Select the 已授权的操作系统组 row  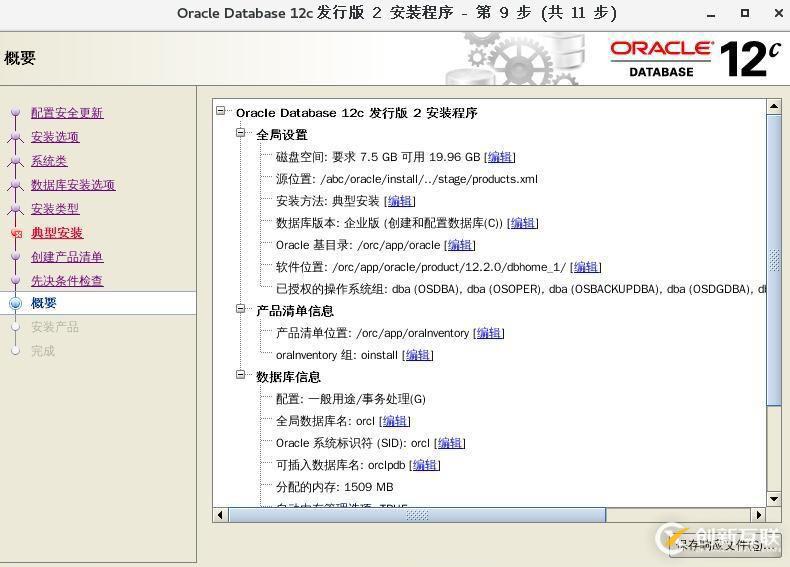tap(521, 289)
